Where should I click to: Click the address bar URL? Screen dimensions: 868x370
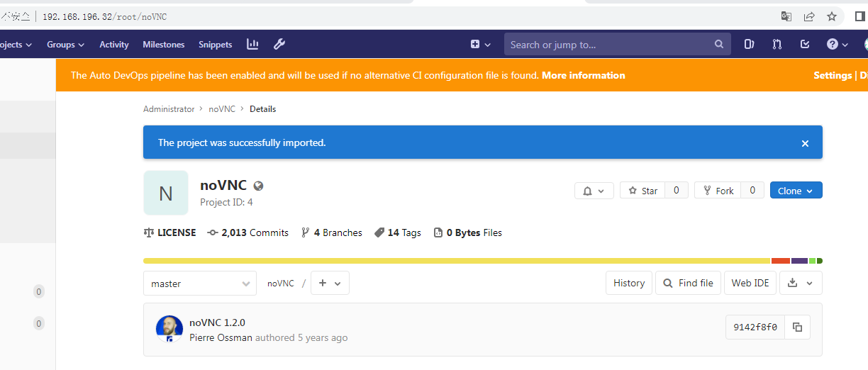(105, 16)
